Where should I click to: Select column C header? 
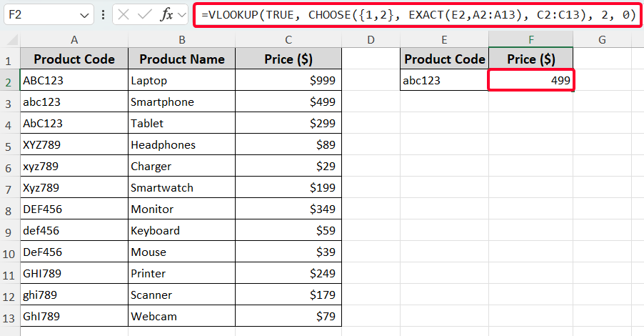[288, 40]
